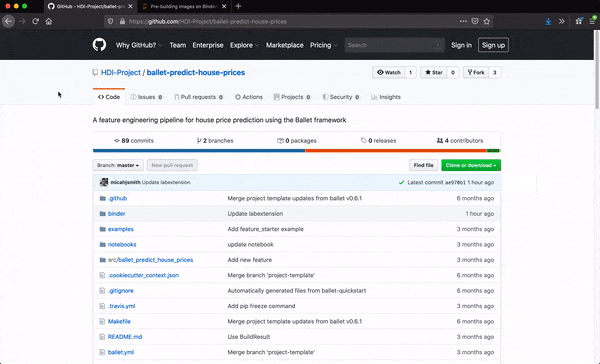Open the Insights tab
Viewport: 600px width, 364px height.
tap(386, 97)
